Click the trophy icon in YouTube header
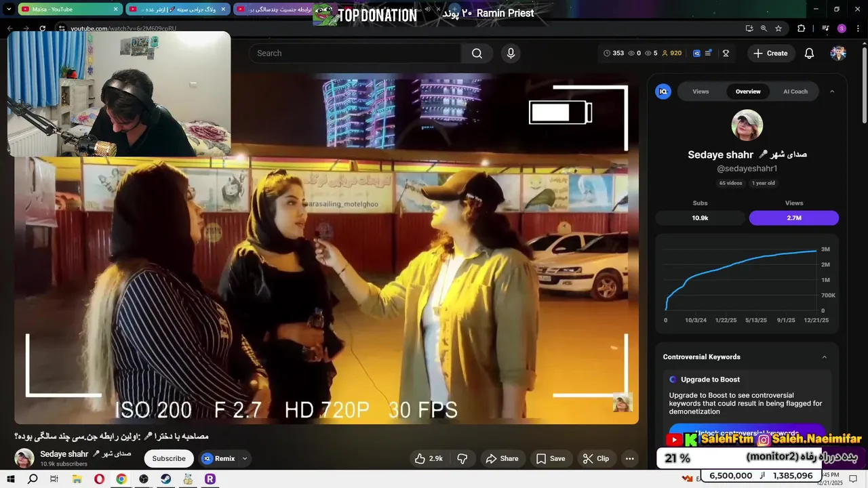 click(726, 54)
